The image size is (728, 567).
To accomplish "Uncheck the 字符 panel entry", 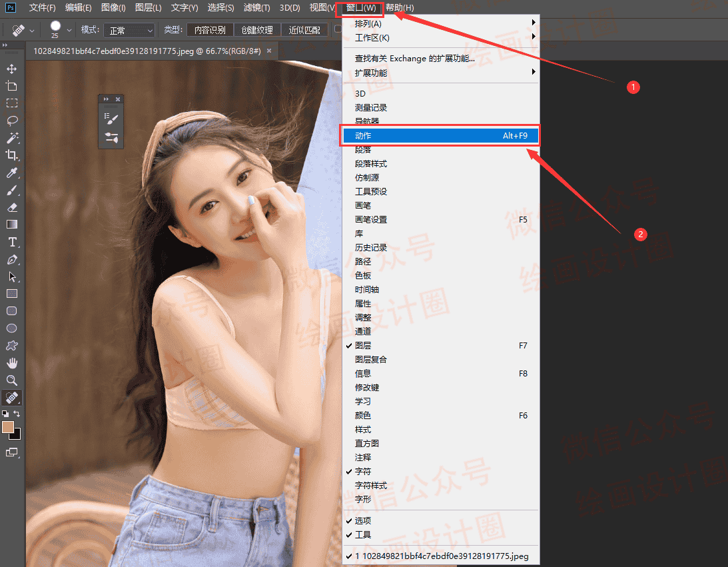I will tap(440, 471).
